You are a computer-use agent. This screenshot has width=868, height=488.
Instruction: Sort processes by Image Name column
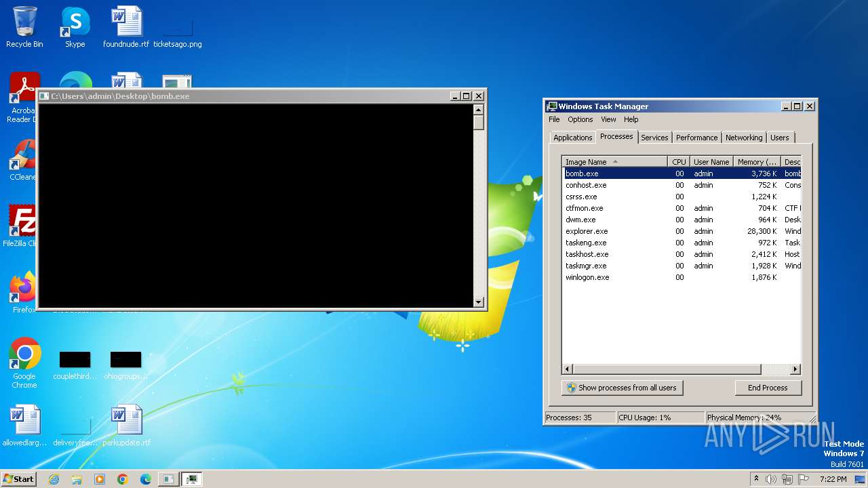(x=614, y=162)
